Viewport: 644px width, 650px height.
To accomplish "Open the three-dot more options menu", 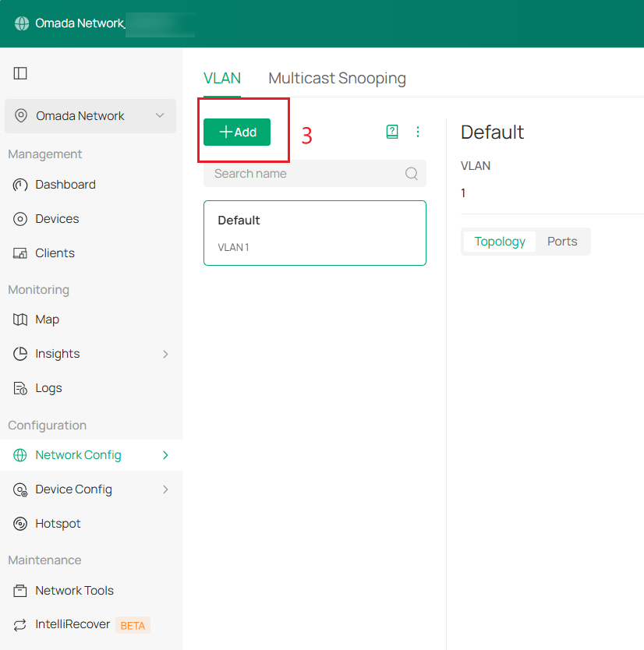I will [x=418, y=132].
